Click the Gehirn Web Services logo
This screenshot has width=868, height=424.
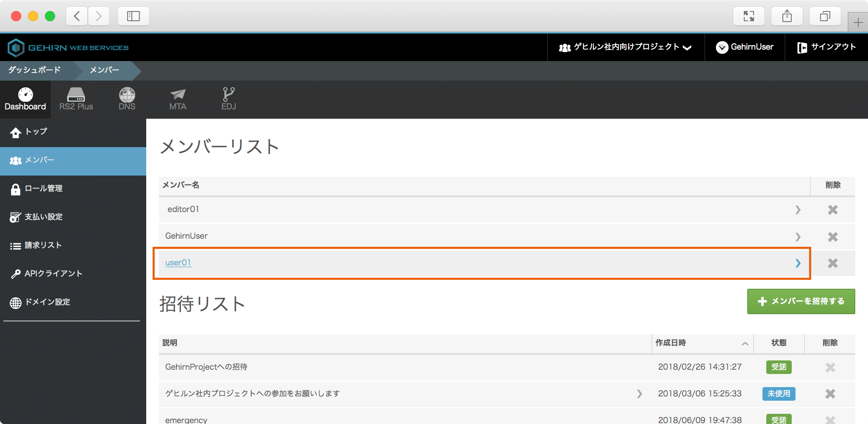68,47
